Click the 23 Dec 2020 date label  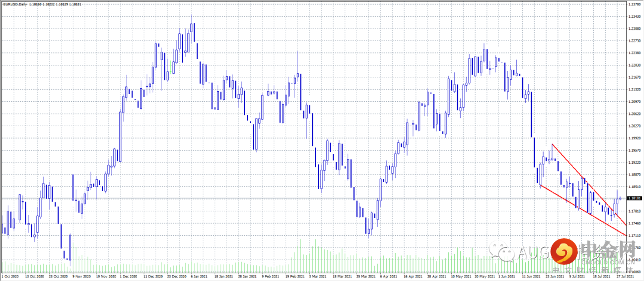pos(178,277)
